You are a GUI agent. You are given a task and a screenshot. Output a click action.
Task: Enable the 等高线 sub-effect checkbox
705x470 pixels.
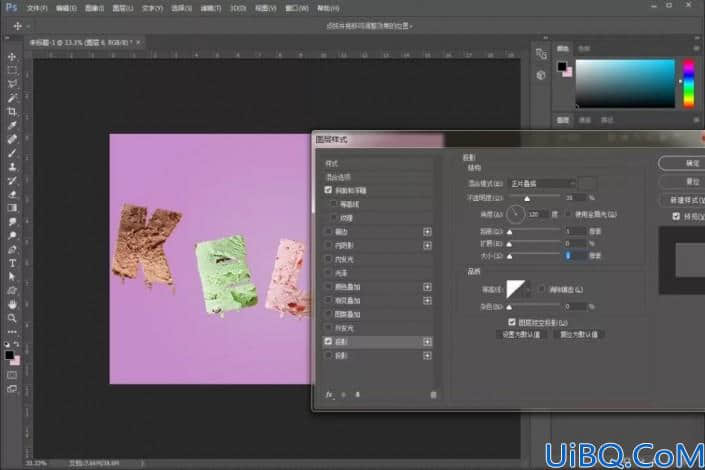[334, 204]
